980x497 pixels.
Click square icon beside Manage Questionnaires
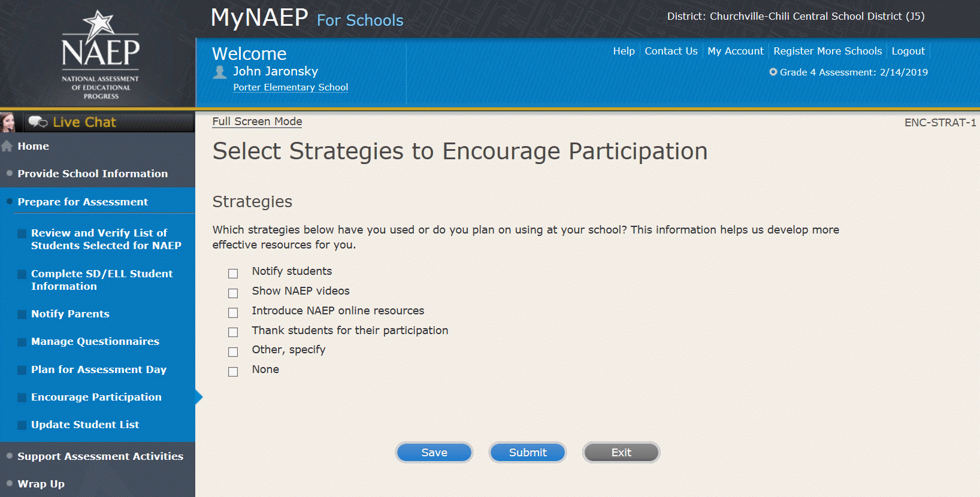pyautogui.click(x=22, y=342)
